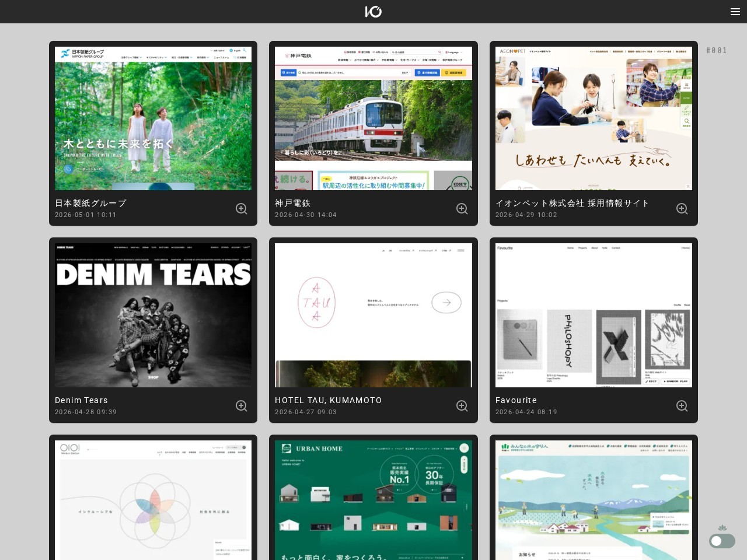Zoom into the 日本製紙グループ card

pyautogui.click(x=242, y=209)
